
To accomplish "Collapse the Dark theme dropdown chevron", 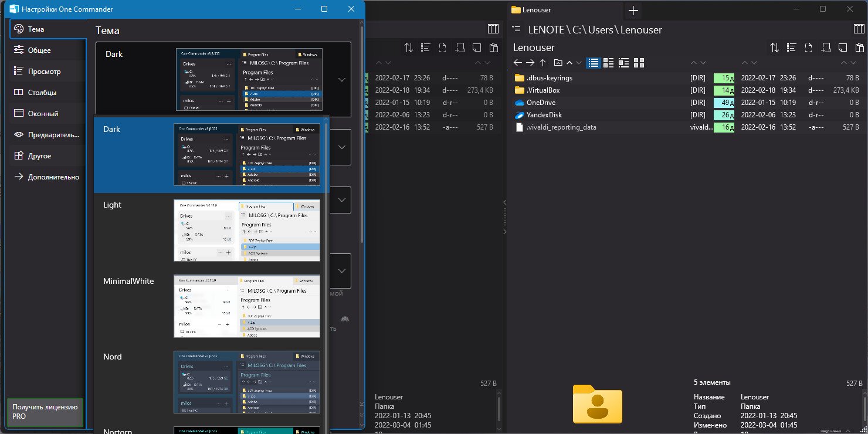I will (342, 79).
